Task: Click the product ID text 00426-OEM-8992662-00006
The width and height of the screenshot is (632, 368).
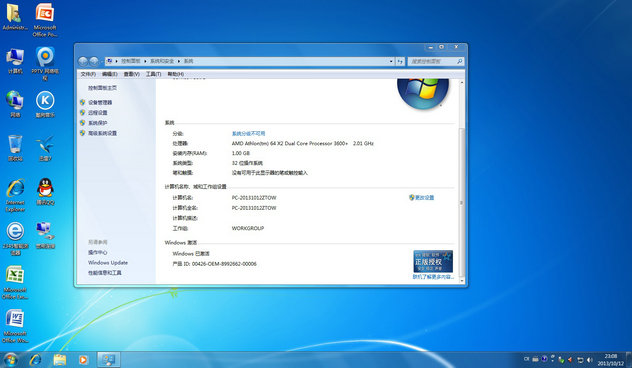Action: 224,264
